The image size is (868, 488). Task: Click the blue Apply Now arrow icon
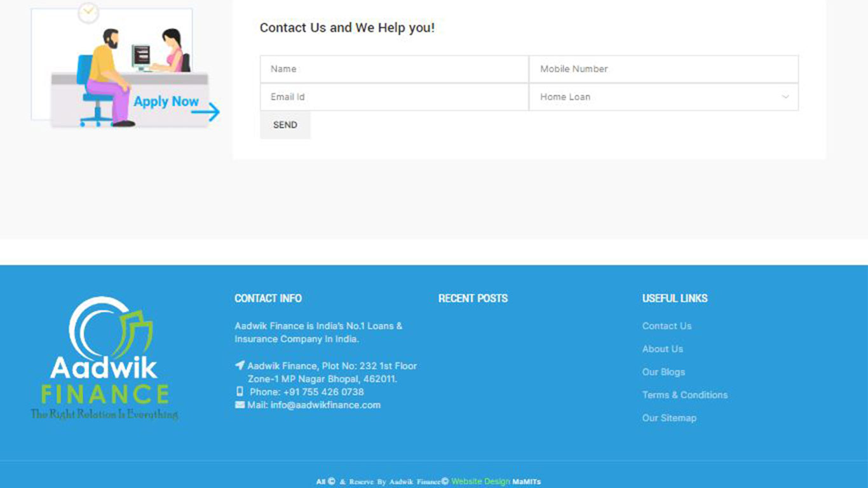[x=206, y=112]
